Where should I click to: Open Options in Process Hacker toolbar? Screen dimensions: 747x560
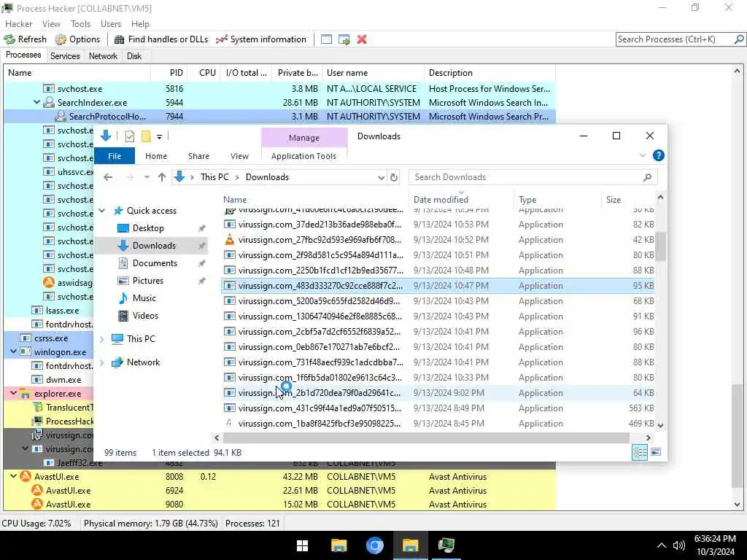pos(77,39)
